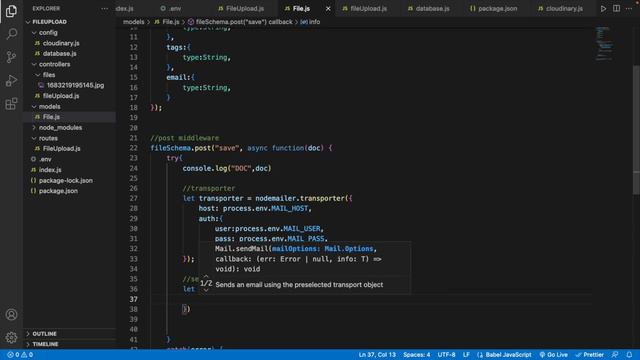Open the Search view in activity bar

point(11,34)
